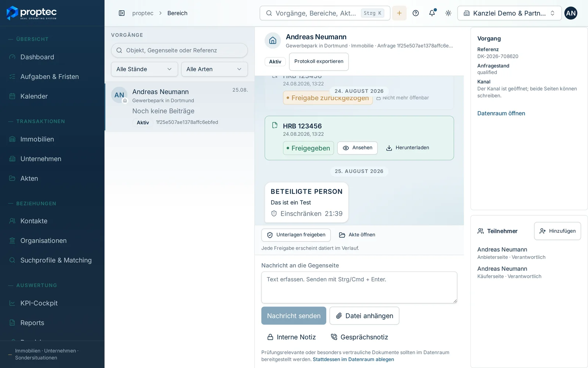This screenshot has width=588, height=368.
Task: Open the AN user avatar menu
Action: tap(571, 13)
